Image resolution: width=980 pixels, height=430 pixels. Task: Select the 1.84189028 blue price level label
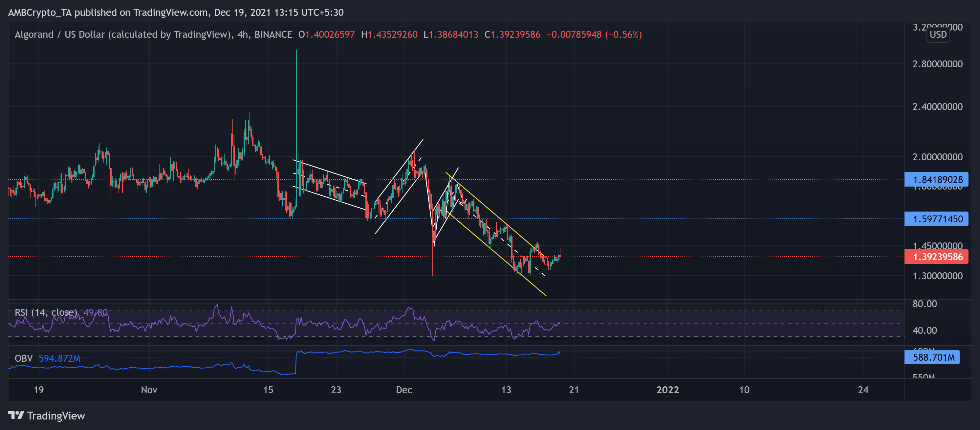(x=937, y=179)
